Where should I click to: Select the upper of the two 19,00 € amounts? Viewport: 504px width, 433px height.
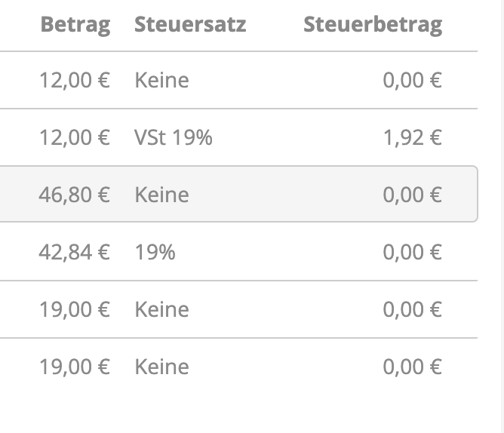[74, 309]
